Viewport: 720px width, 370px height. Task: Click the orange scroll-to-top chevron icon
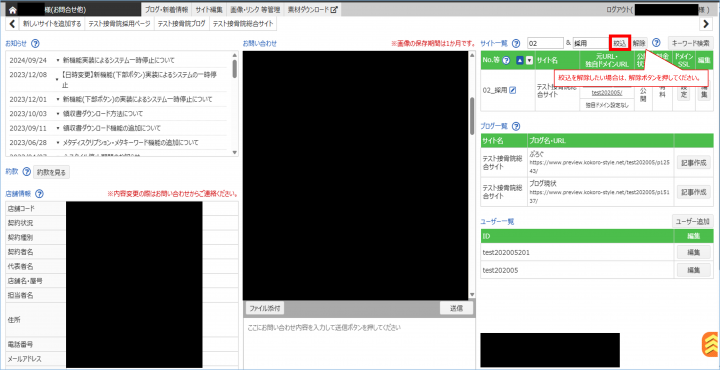tap(711, 344)
